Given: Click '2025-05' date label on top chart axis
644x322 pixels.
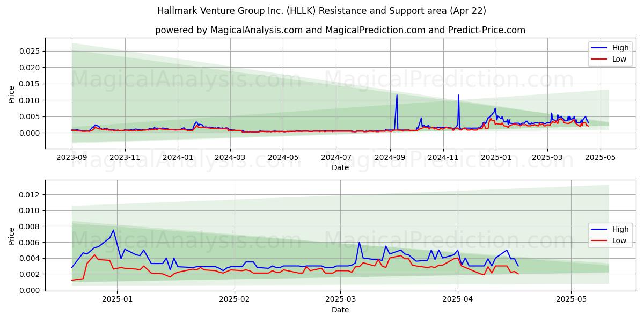Looking at the screenshot, I should click(601, 157).
